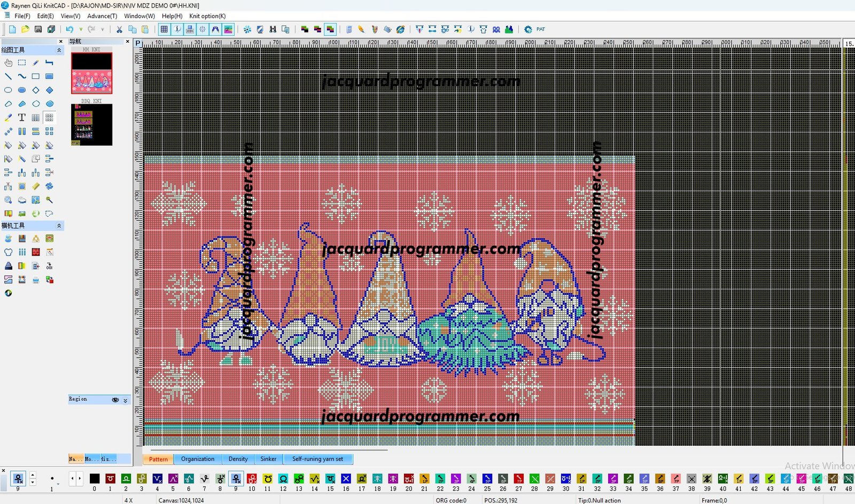Select the Text tool in drawing tools
Image resolution: width=855 pixels, height=504 pixels.
[22, 117]
